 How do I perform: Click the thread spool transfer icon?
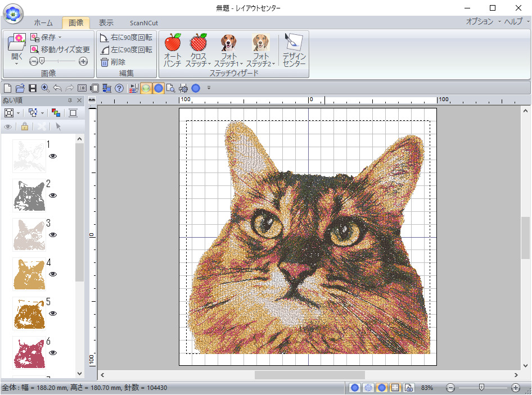[107, 88]
